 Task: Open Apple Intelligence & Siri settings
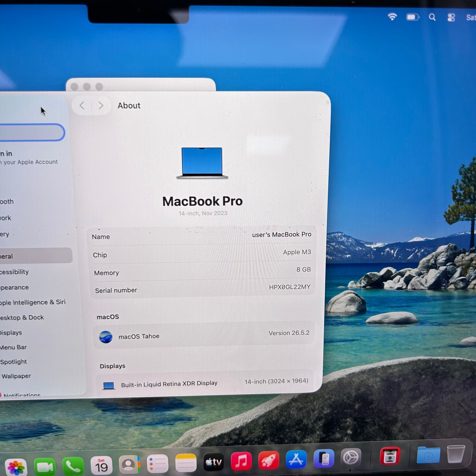pos(33,302)
